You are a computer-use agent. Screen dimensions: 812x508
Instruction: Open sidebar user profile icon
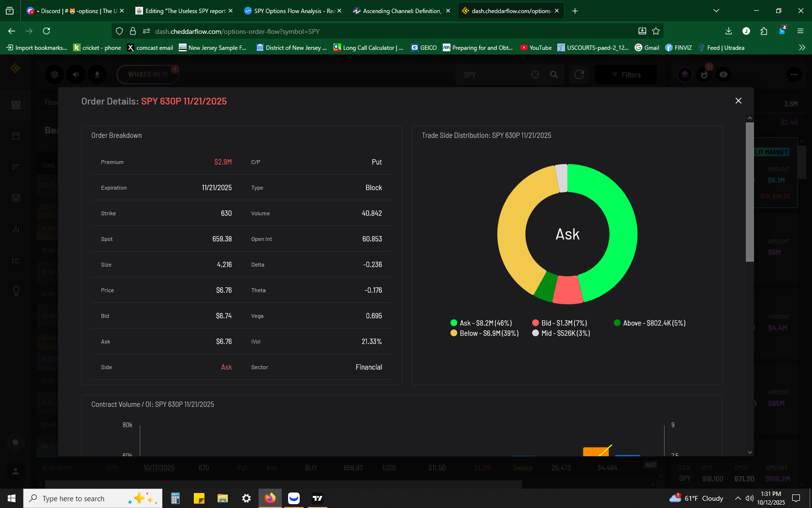(x=15, y=471)
